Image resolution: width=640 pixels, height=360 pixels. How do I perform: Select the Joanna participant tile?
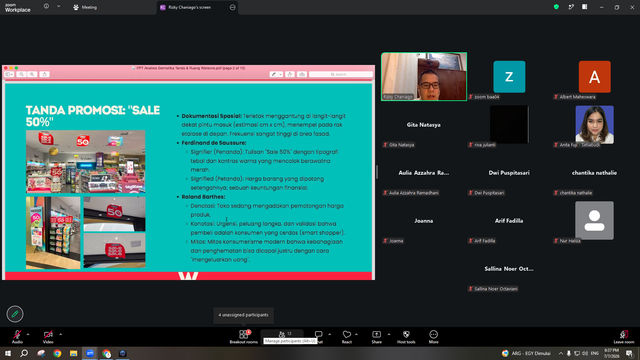click(424, 220)
